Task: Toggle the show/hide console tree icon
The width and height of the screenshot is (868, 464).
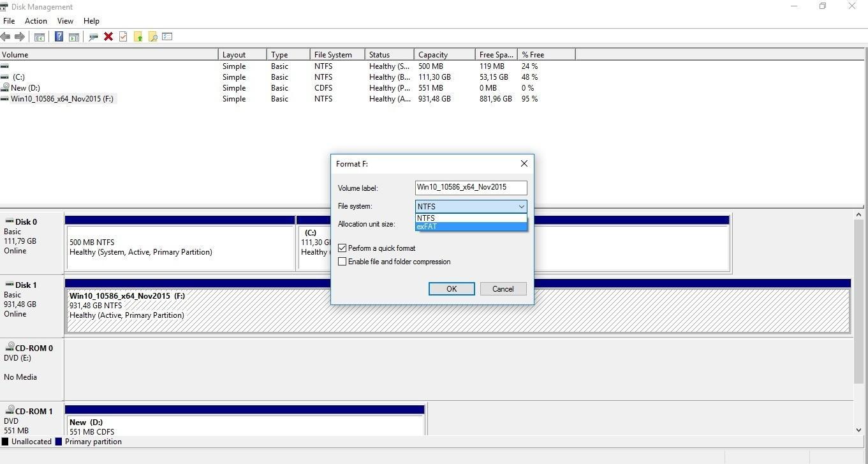Action: [40, 37]
